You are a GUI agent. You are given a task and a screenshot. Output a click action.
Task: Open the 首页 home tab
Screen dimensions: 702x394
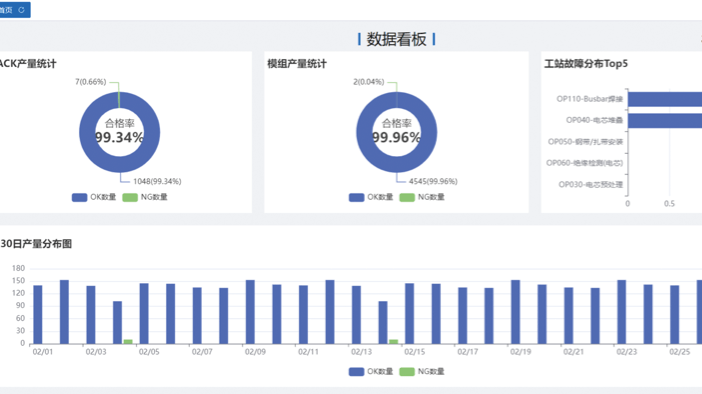tap(14, 10)
